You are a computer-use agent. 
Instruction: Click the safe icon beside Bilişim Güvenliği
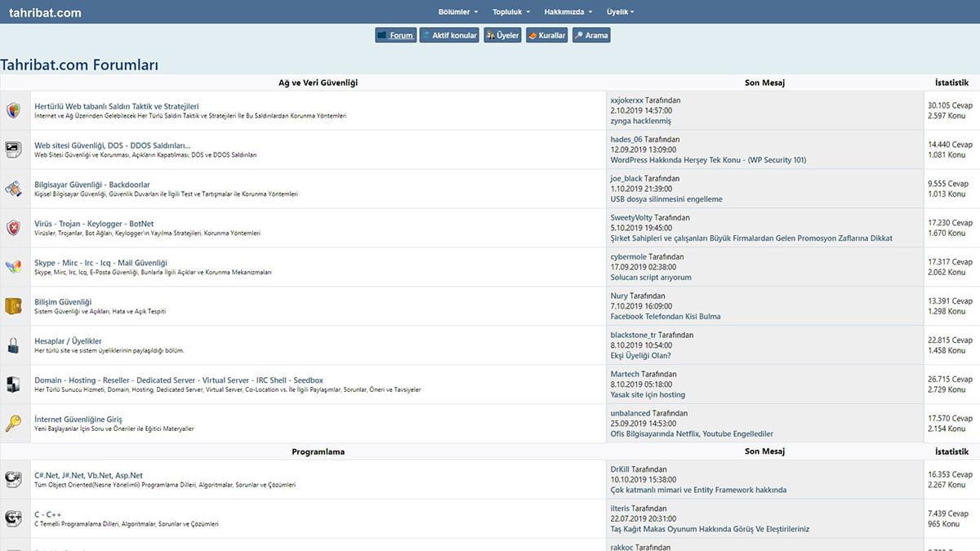[13, 306]
